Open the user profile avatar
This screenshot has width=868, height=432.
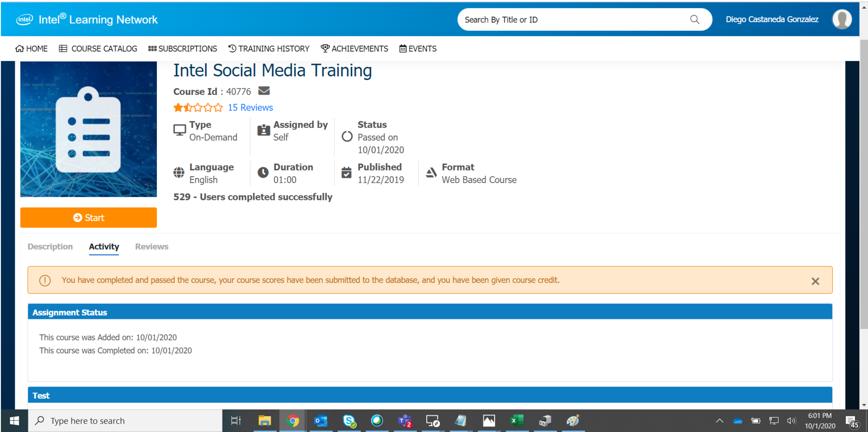point(841,19)
